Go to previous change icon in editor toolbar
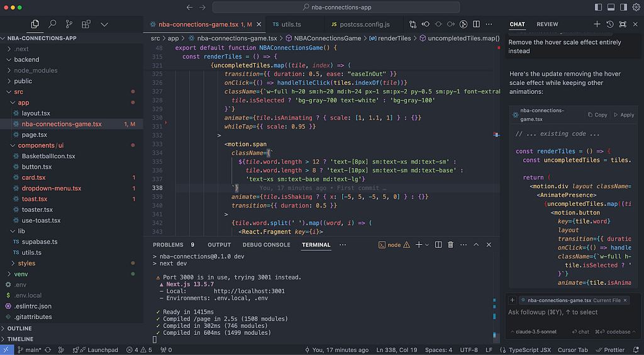 click(x=426, y=25)
